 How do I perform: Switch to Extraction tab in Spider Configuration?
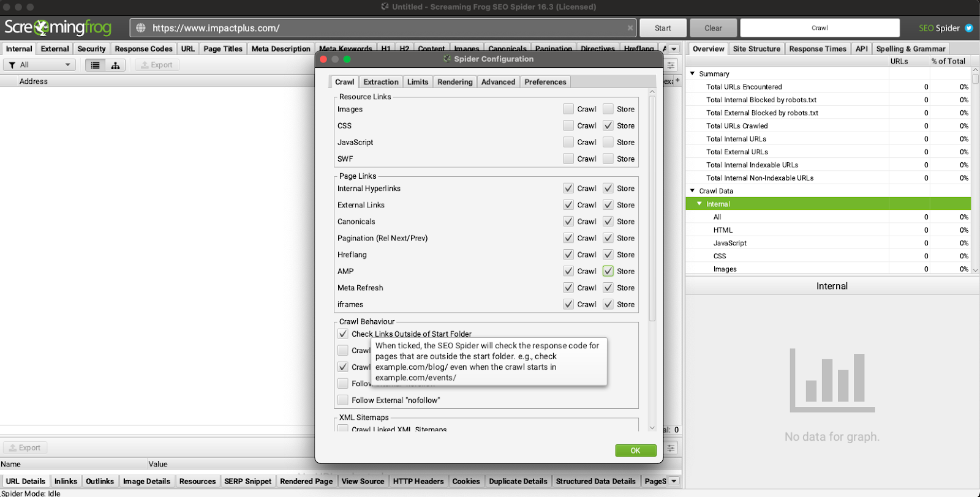380,82
